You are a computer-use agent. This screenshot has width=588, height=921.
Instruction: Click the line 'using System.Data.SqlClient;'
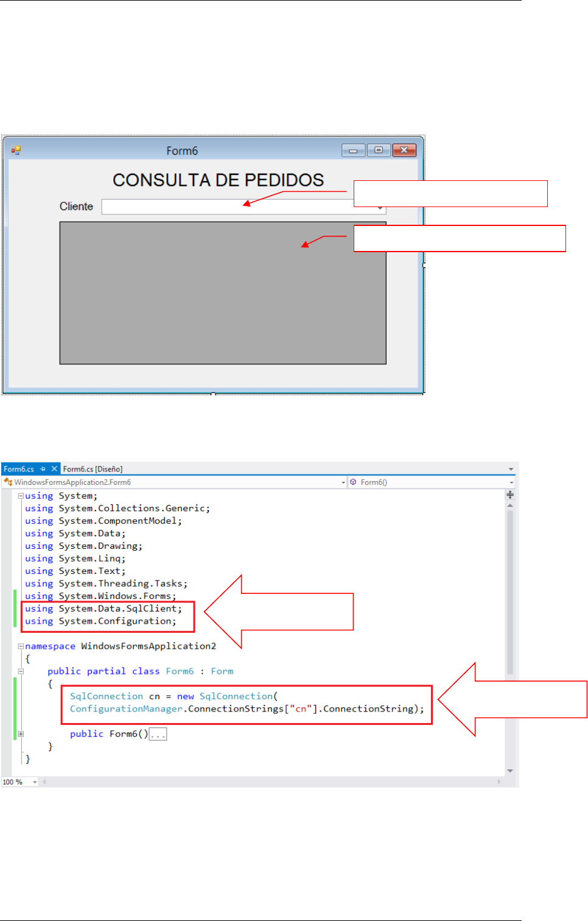(103, 609)
